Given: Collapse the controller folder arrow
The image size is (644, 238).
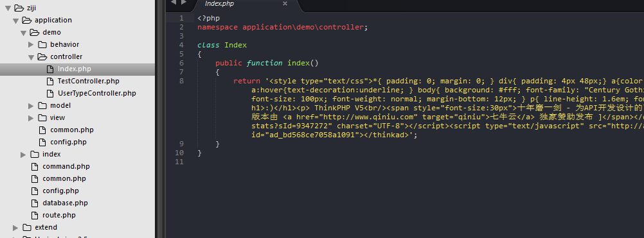Looking at the screenshot, I should [31, 57].
